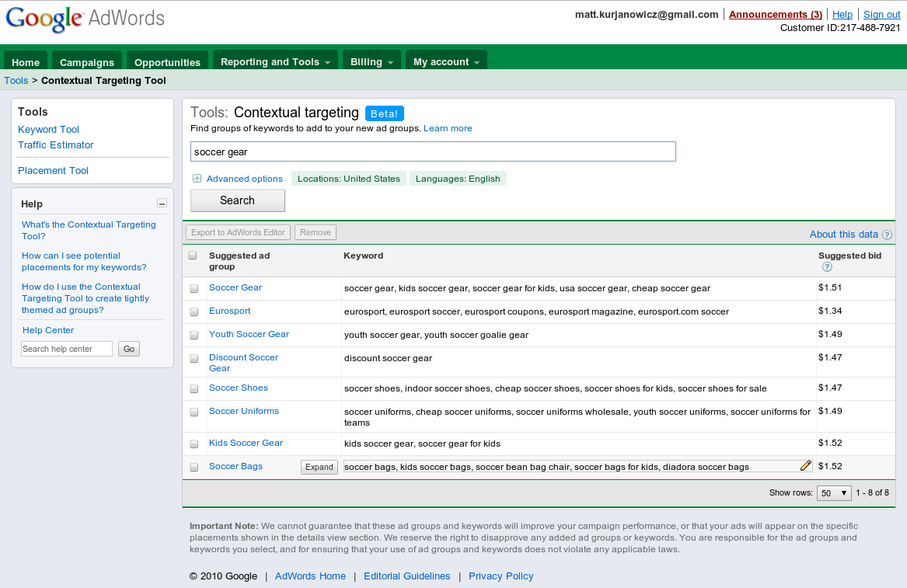Click the pencil edit icon for Soccer Bags keywords

pos(805,466)
